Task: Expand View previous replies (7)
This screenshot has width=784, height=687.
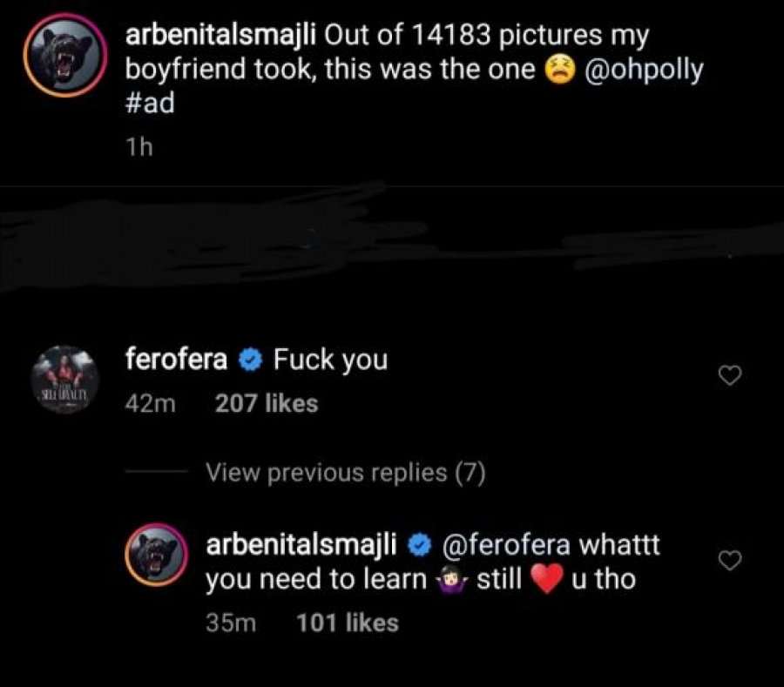Action: coord(345,473)
